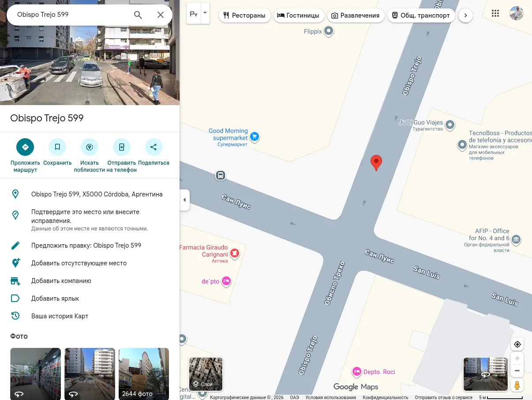Share location via Поделиться icon

(x=154, y=147)
